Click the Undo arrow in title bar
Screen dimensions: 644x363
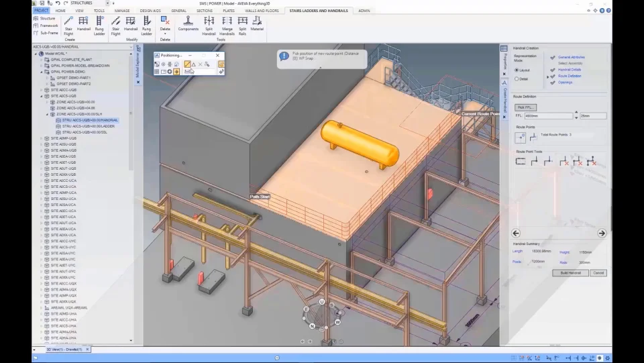58,3
